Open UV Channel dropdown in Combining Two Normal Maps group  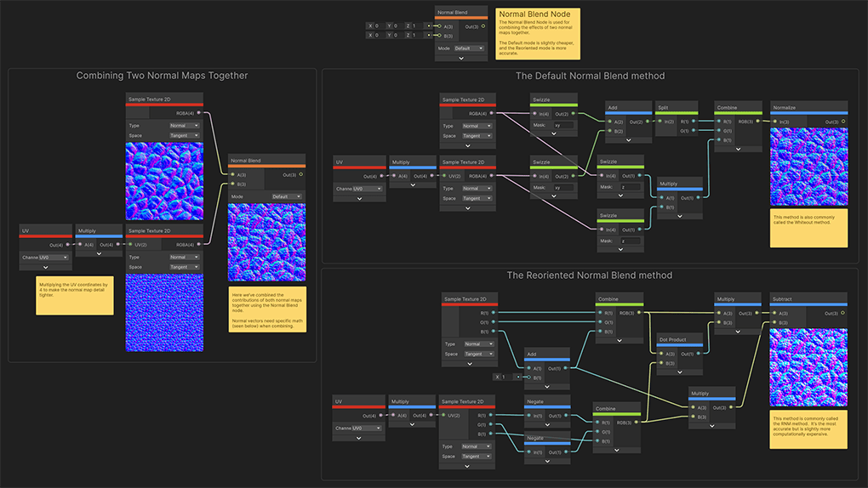coord(53,257)
